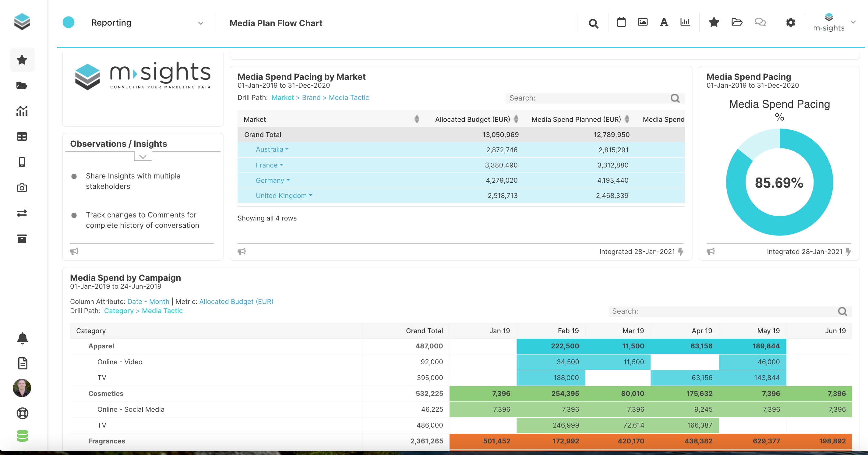Open the notifications bell in the sidebar
Image resolution: width=868 pixels, height=455 pixels.
point(22,338)
